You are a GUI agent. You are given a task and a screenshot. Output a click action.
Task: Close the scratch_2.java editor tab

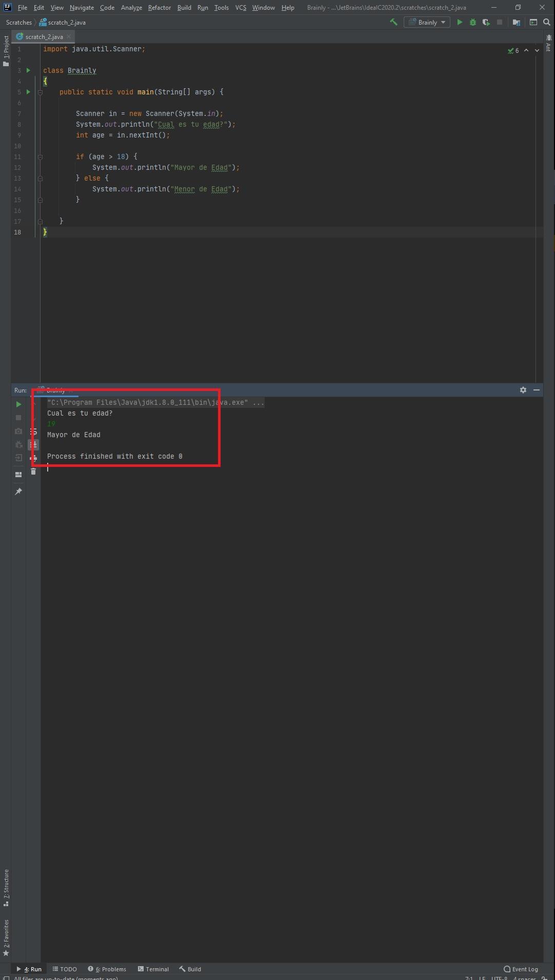click(69, 36)
